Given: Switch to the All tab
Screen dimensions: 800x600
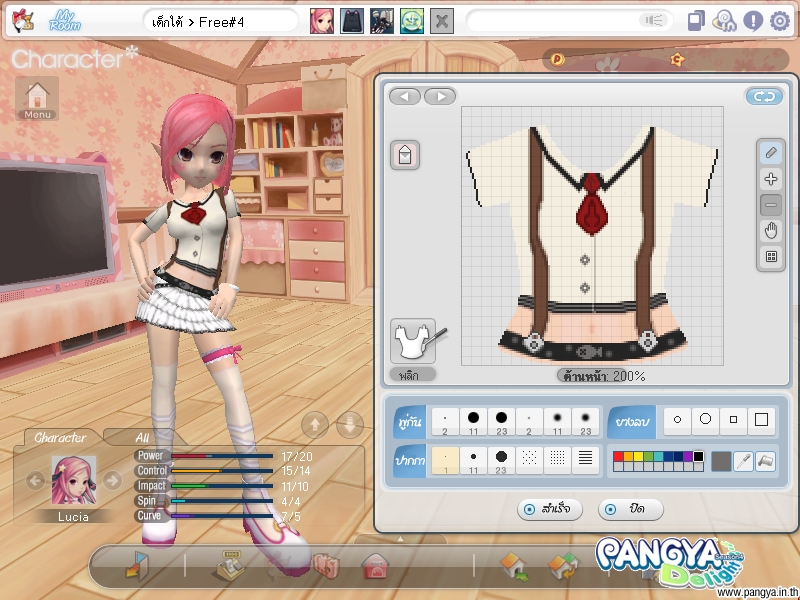Looking at the screenshot, I should click(142, 438).
